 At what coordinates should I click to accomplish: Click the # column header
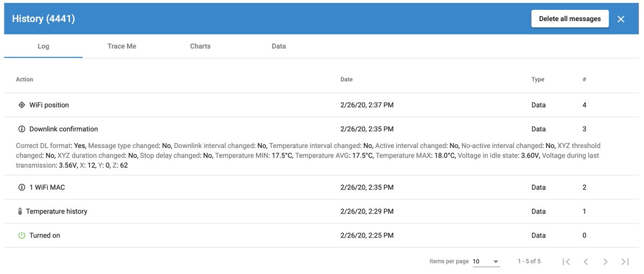pos(584,79)
